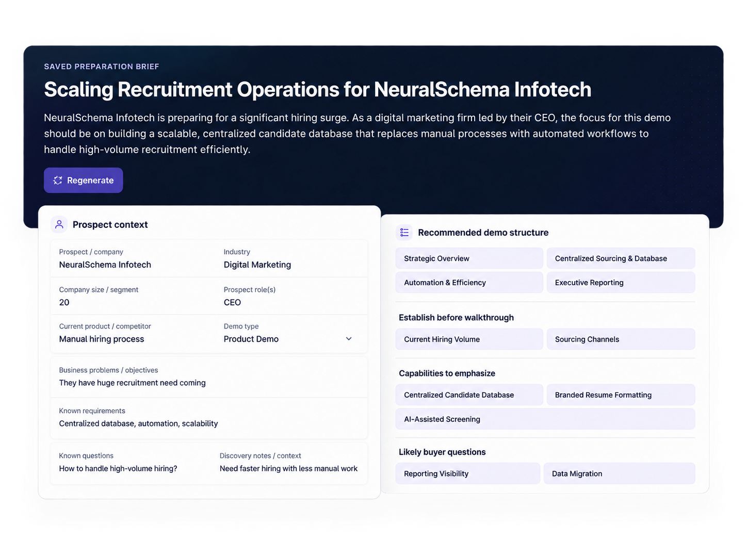This screenshot has height=560, width=747.
Task: Click the Saved Preparation Brief label
Action: 102,67
